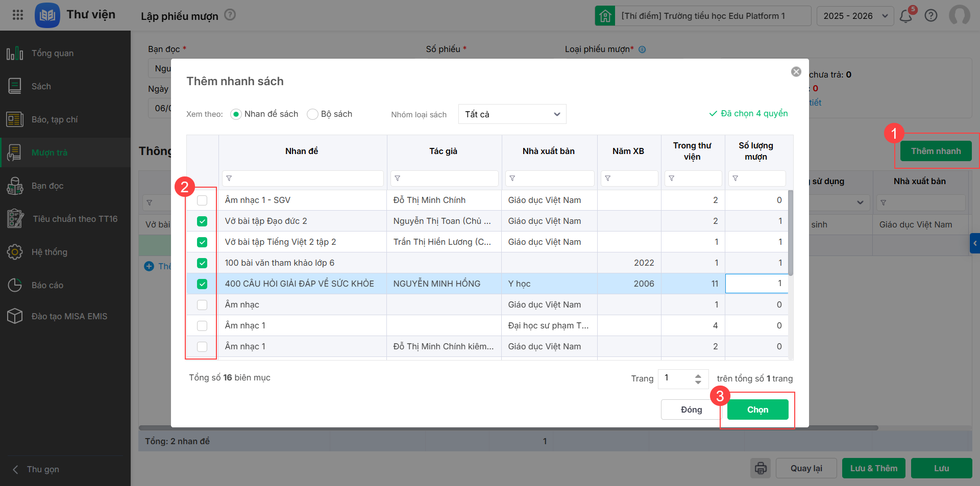
Task: Select the Bộ sách radio option
Action: 312,114
